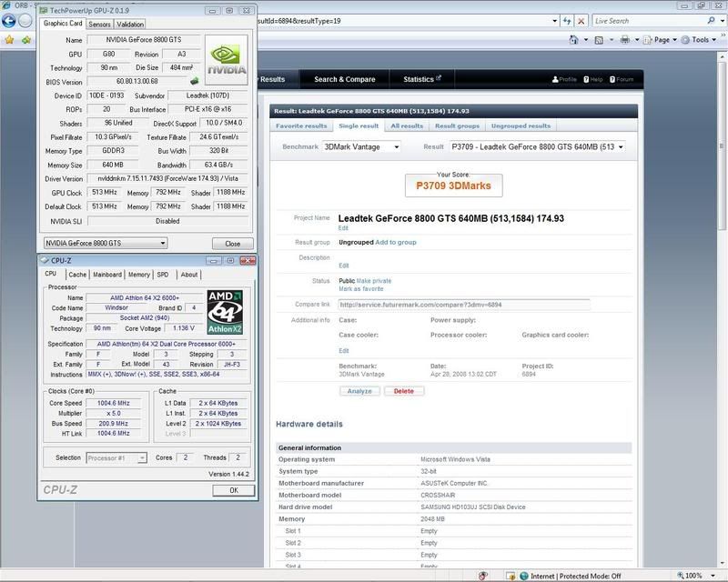This screenshot has width=728, height=582.
Task: Click the Internet zone globe icon in status bar
Action: click(524, 576)
